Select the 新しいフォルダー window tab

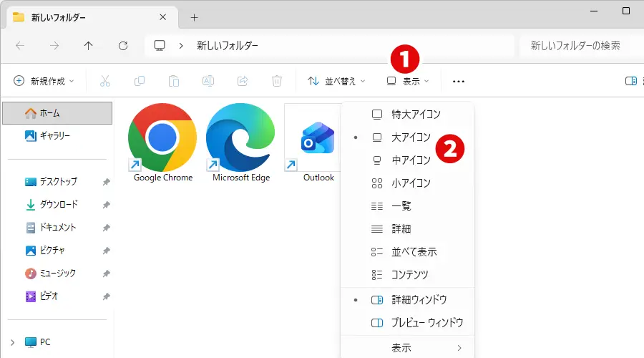(92, 17)
